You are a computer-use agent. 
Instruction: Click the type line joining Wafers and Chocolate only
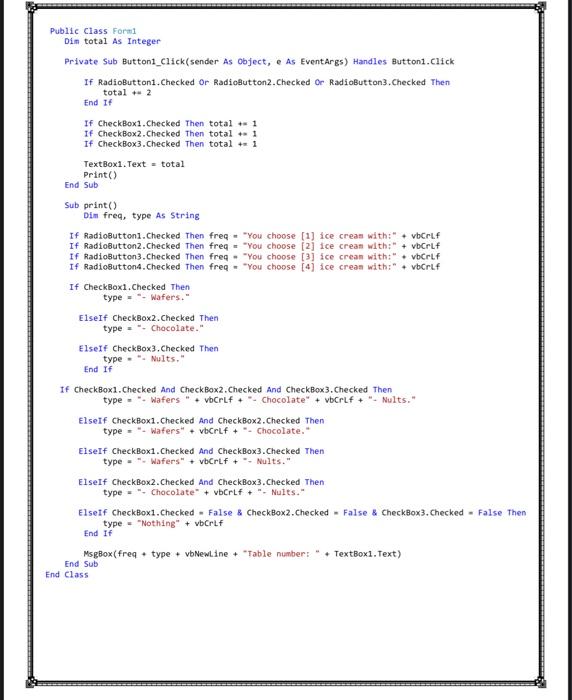pyautogui.click(x=206, y=431)
